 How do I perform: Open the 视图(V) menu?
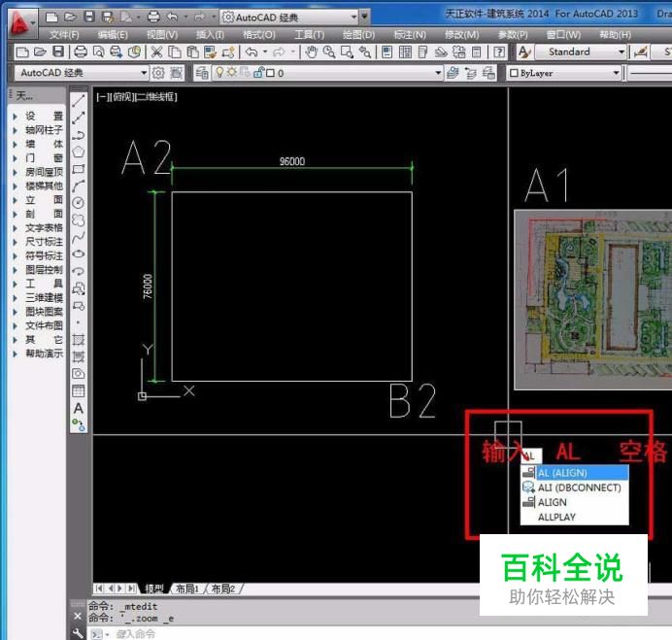162,35
